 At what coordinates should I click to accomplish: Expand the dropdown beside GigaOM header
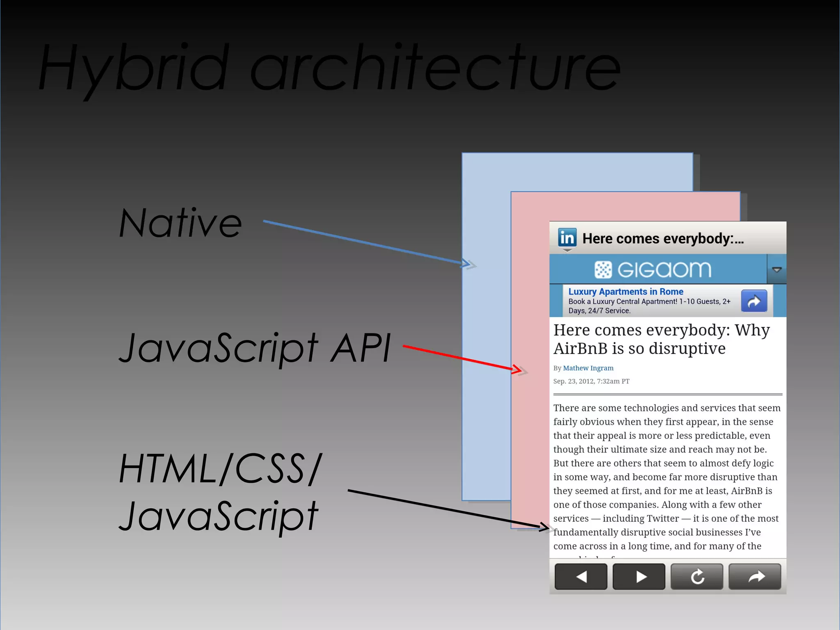(776, 269)
